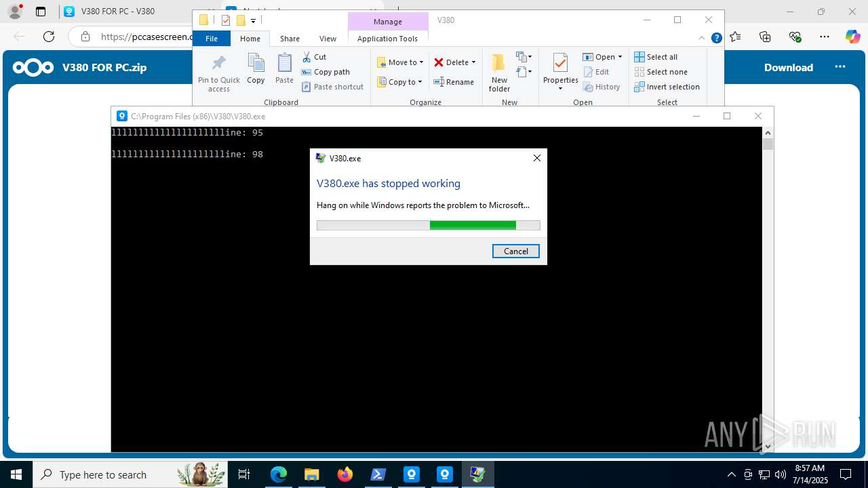Click the New folder icon
Viewport: 868px width, 488px height.
point(499,63)
